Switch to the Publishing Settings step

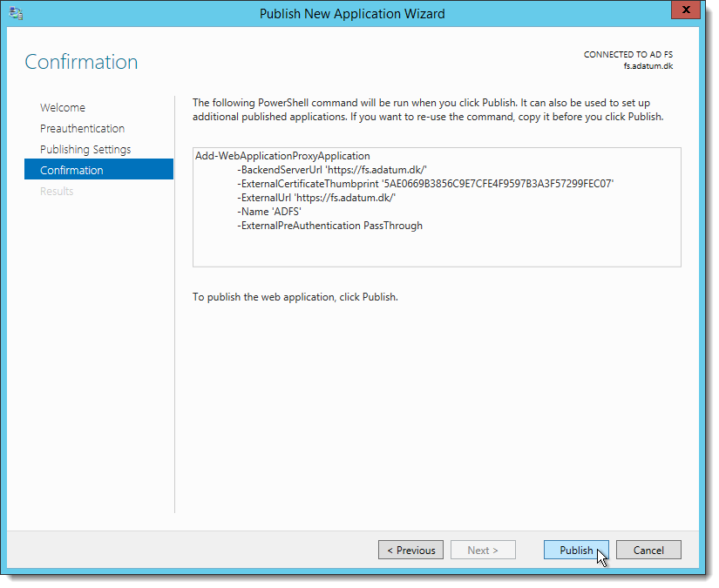tap(85, 149)
